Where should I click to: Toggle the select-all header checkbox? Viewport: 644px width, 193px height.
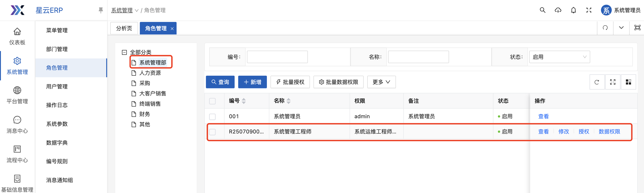pos(212,101)
